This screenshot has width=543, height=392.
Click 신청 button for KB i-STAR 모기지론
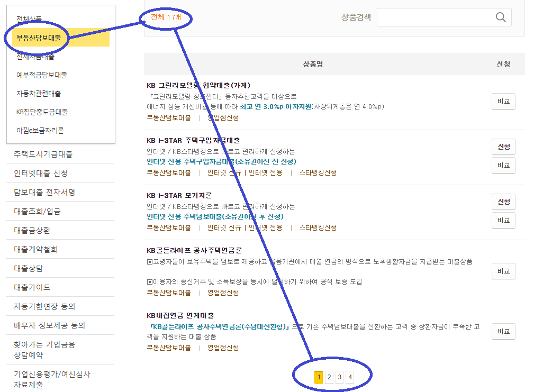[x=502, y=202]
